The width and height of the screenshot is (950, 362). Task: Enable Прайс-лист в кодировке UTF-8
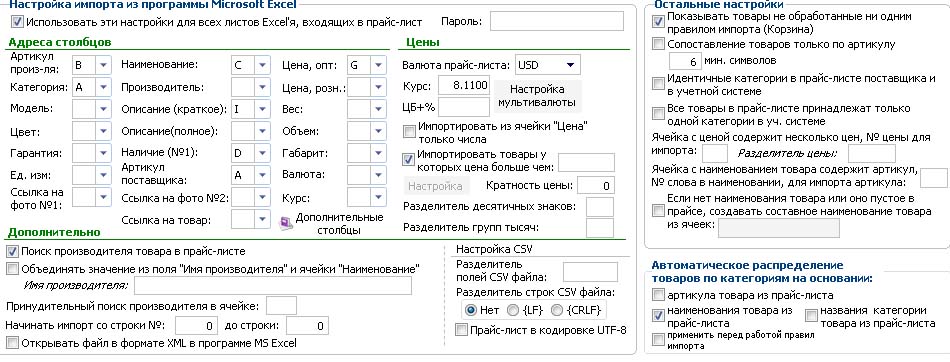click(x=461, y=330)
